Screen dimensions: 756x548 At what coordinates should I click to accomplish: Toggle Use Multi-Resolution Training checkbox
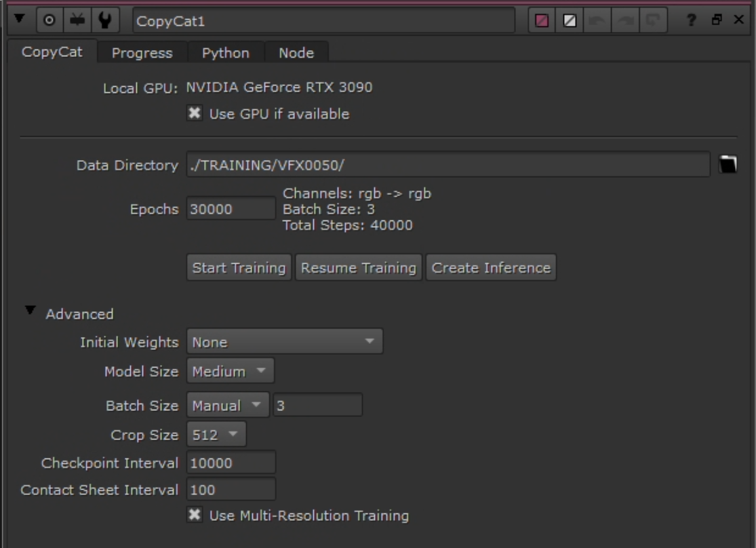point(193,515)
